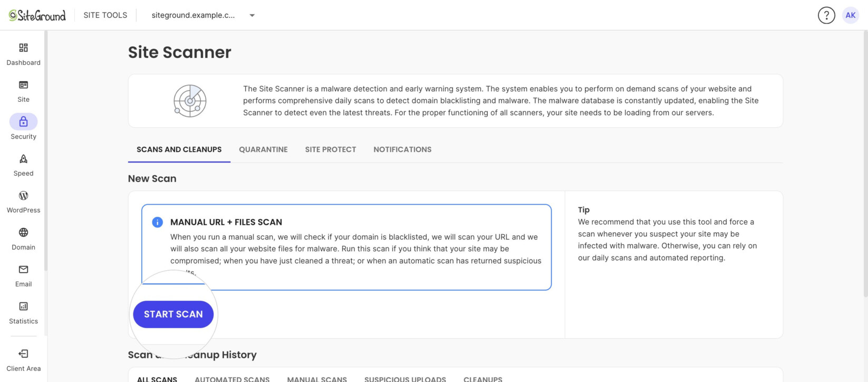Click the Site Scanner page heading
The width and height of the screenshot is (868, 382).
180,52
